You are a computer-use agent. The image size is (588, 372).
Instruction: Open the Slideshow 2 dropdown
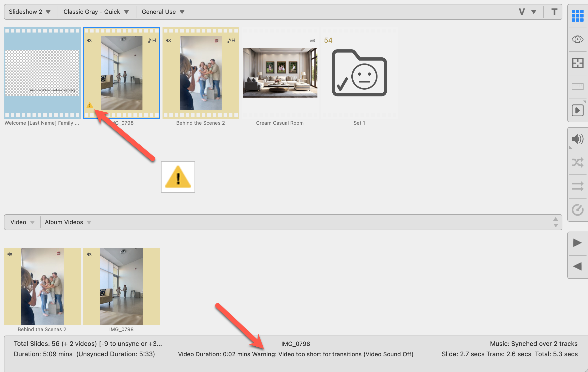(x=30, y=12)
